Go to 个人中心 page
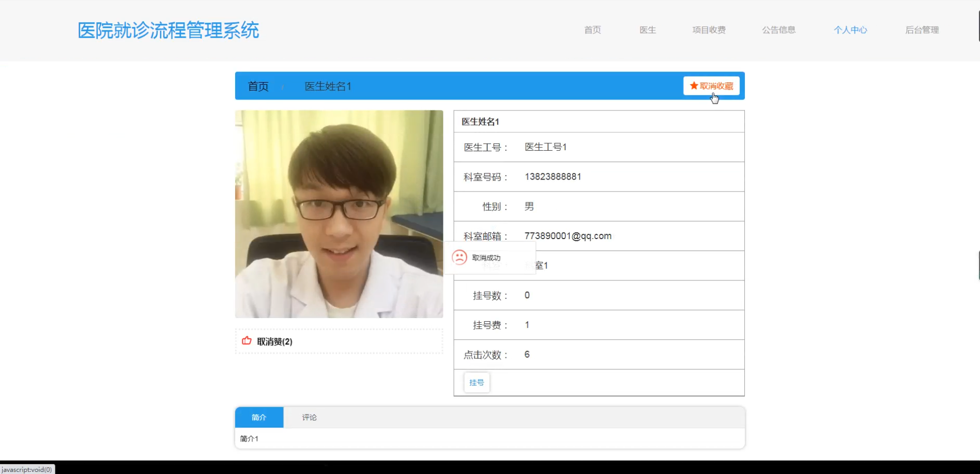Image resolution: width=980 pixels, height=474 pixels. pos(850,30)
